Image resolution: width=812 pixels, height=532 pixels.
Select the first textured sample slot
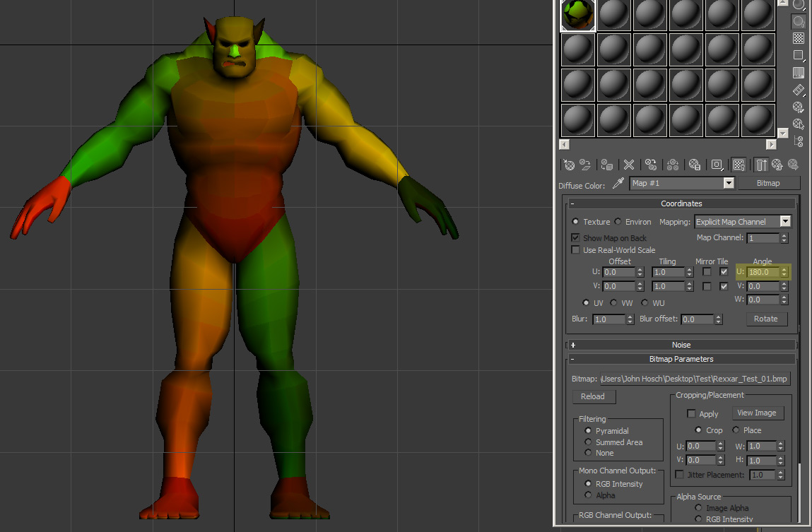pos(578,15)
